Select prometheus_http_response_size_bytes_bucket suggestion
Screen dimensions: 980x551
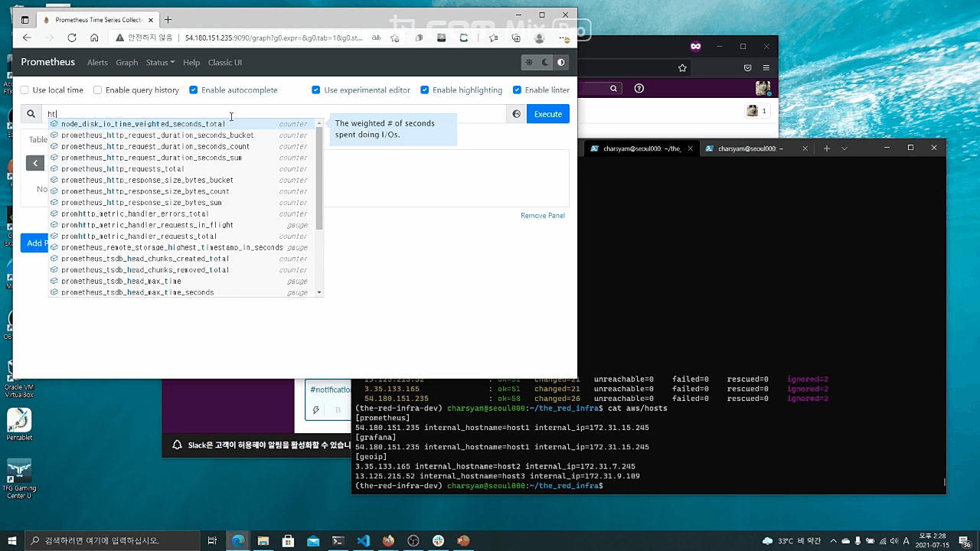(182, 180)
